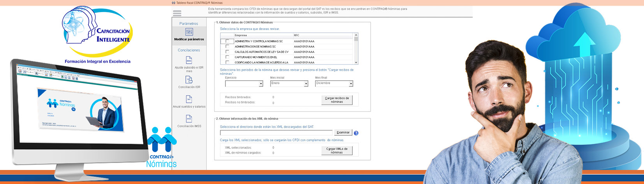The image size is (644, 184).
Task: Click the XML directory path input field
Action: coord(276,133)
